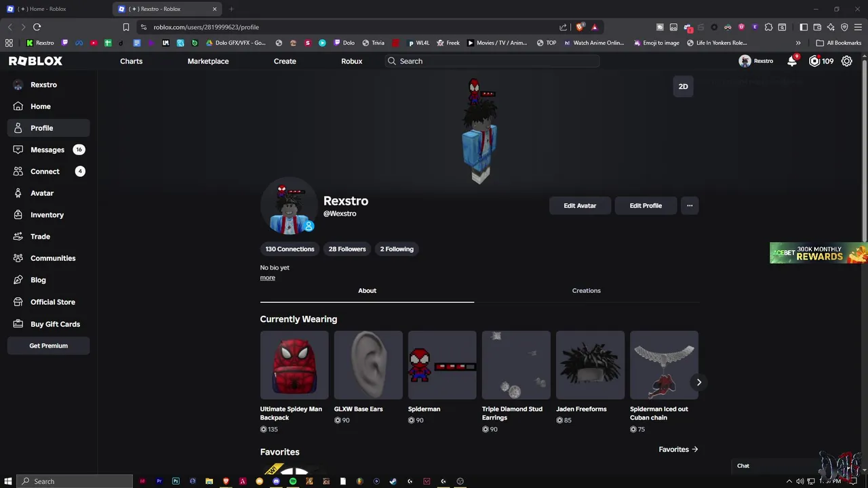Switch to the Home - Roblox browser tab
The width and height of the screenshot is (868, 488).
click(x=56, y=9)
